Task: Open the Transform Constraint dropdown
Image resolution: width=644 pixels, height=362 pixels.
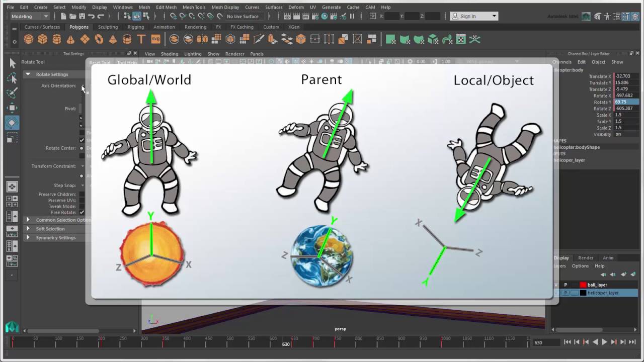Action: coord(83,166)
